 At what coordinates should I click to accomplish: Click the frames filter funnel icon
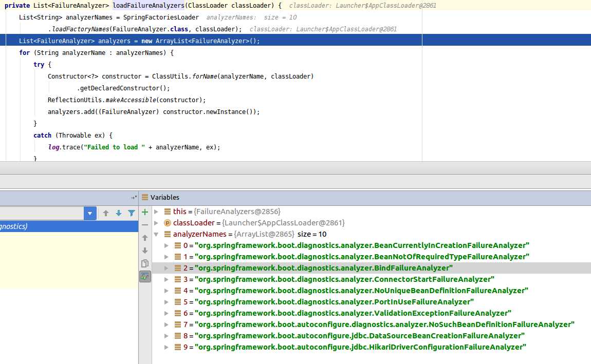point(132,214)
